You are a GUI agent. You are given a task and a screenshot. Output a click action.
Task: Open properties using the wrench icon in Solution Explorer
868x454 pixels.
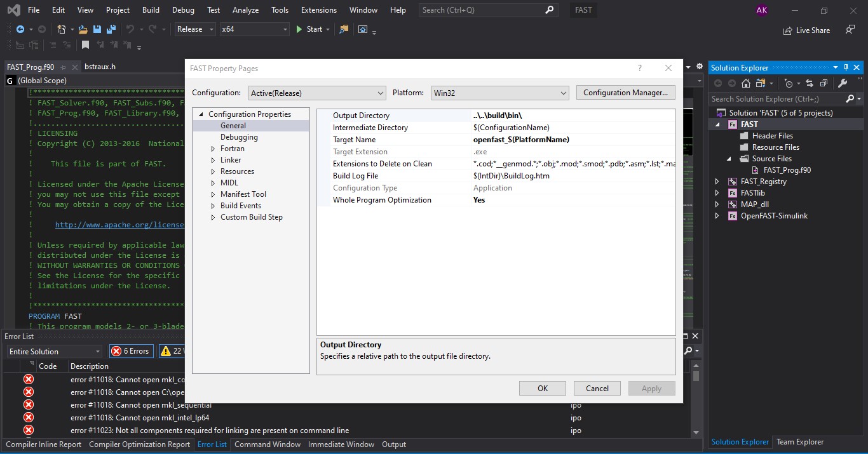[843, 83]
